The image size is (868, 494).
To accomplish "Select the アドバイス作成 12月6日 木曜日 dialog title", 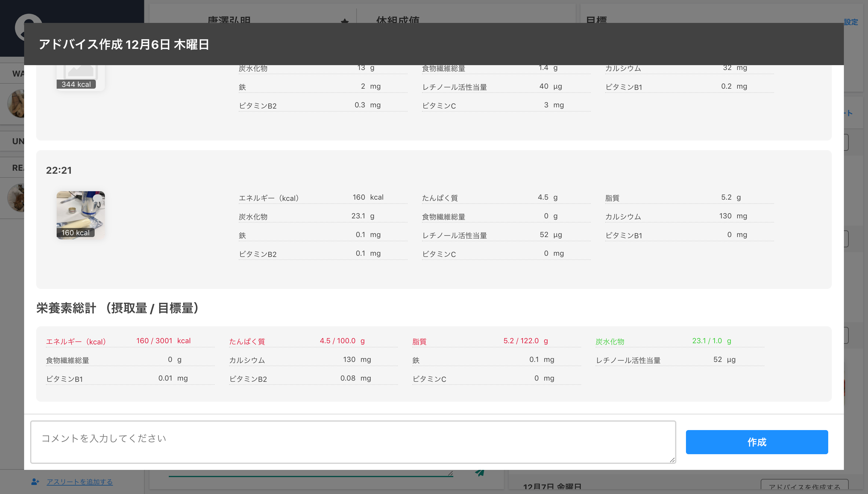I will click(124, 44).
